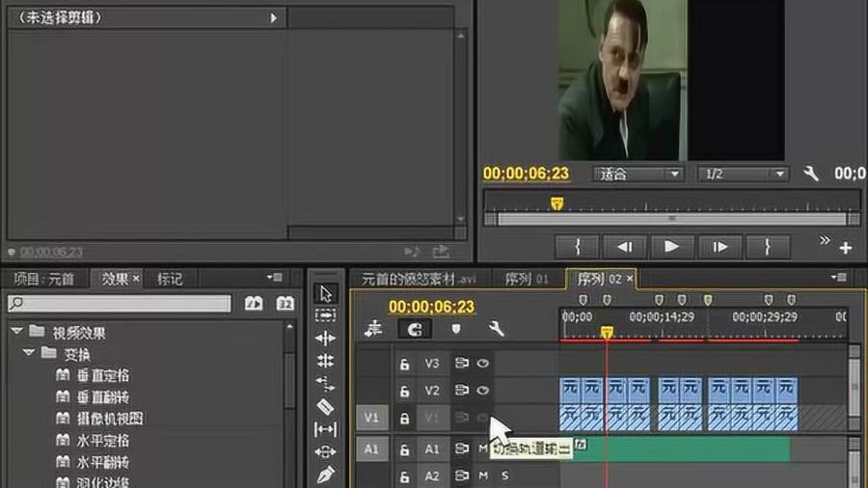Screen dimensions: 868x488
Task: Mute the A2 audio track
Action: (x=483, y=475)
